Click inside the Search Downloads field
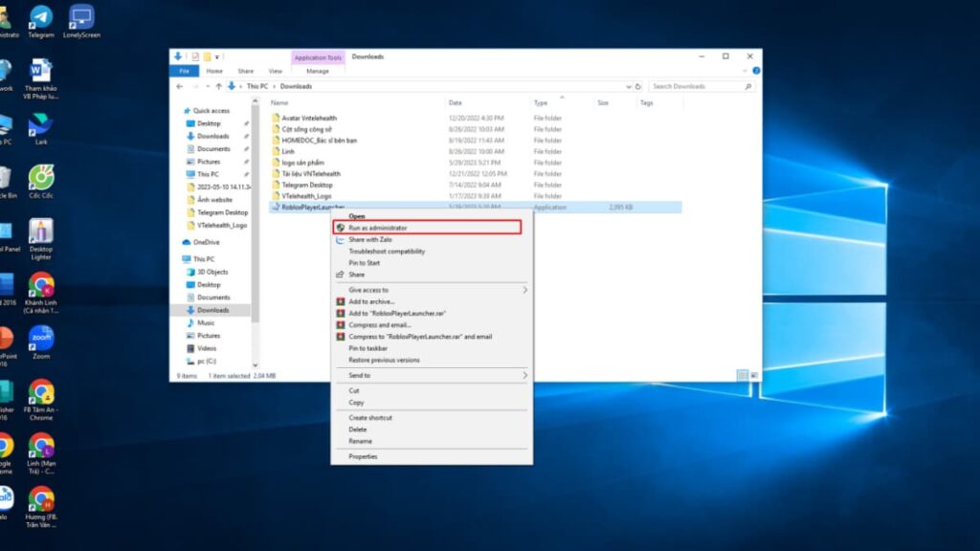980x551 pixels. pyautogui.click(x=703, y=85)
